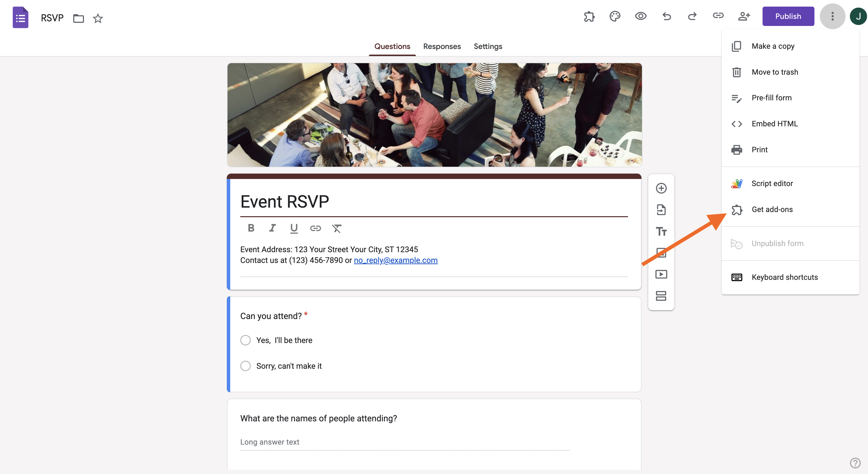Screen dimensions: 868x474
Task: Add a section from the side toolbar
Action: tap(661, 296)
